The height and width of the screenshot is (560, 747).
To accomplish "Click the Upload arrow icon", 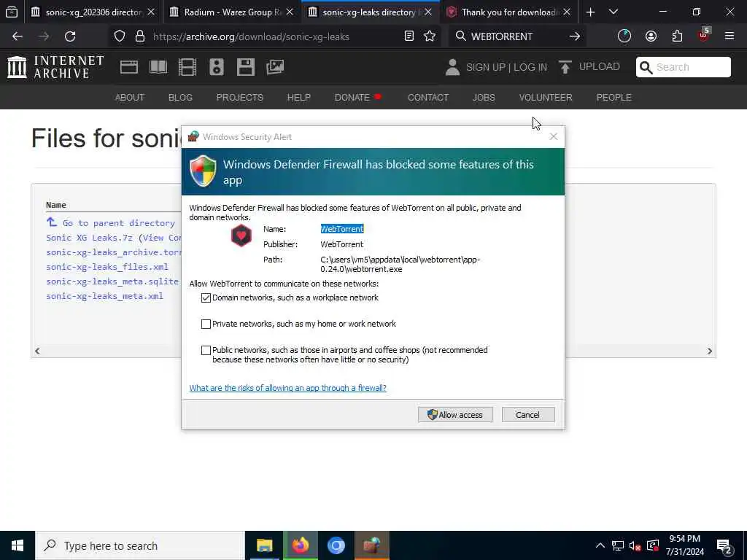I will pyautogui.click(x=565, y=67).
